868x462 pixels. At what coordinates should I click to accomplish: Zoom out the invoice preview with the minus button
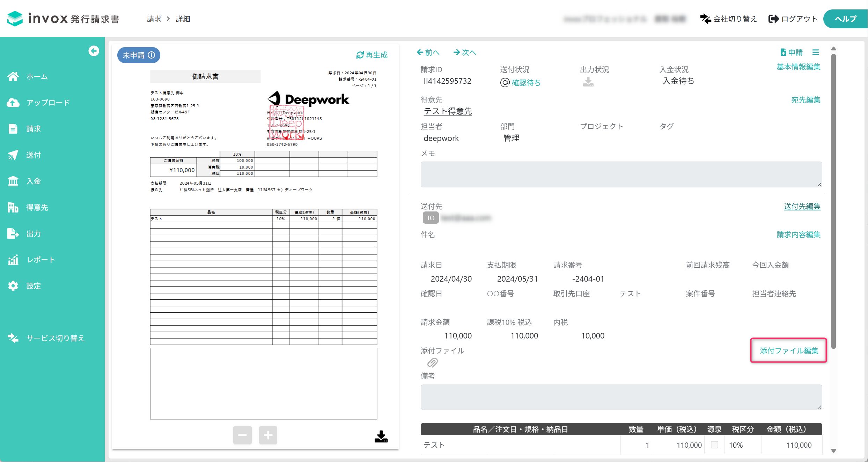point(242,435)
